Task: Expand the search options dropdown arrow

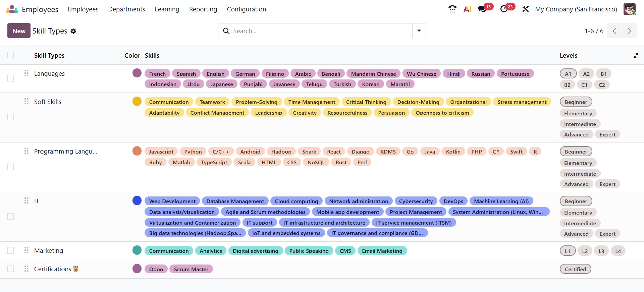Action: coord(419,31)
